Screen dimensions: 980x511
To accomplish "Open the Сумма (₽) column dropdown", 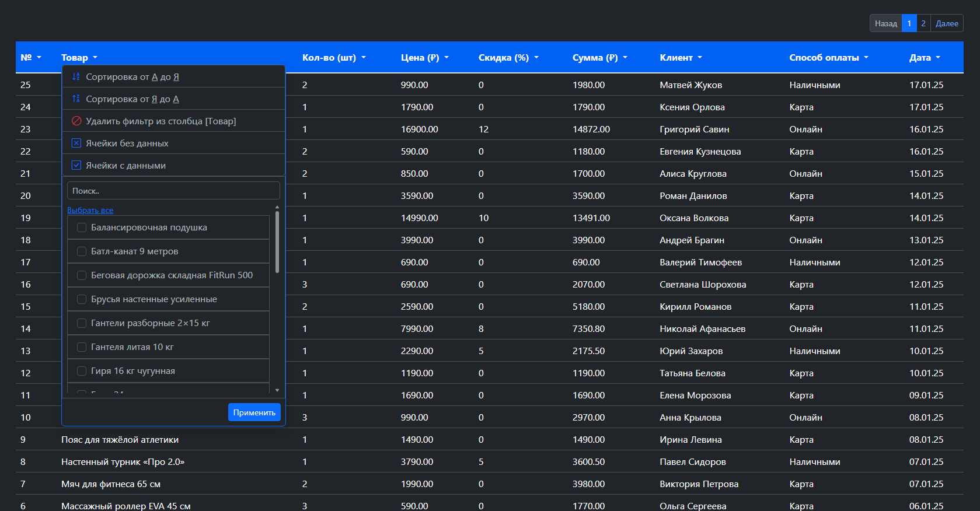I will click(625, 57).
